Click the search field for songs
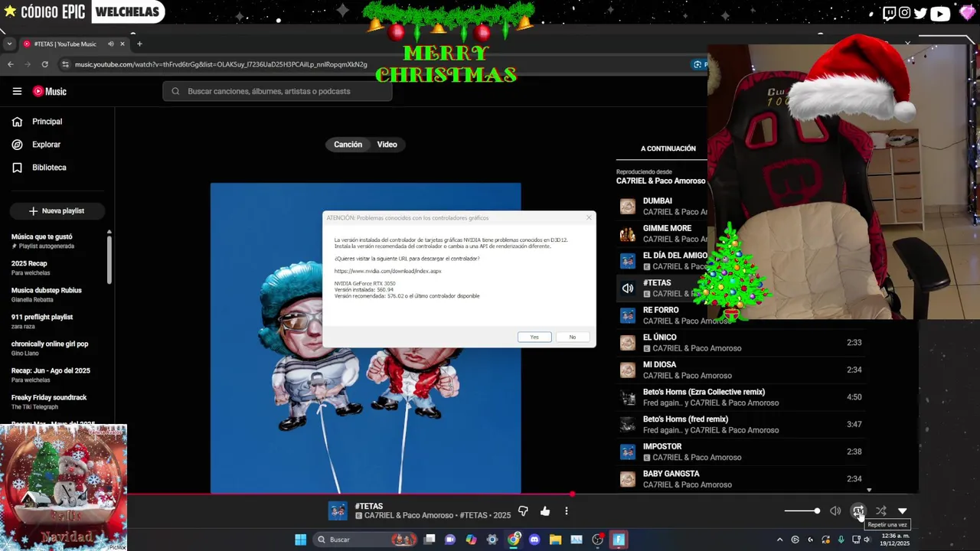Viewport: 980px width, 551px height. (x=277, y=91)
